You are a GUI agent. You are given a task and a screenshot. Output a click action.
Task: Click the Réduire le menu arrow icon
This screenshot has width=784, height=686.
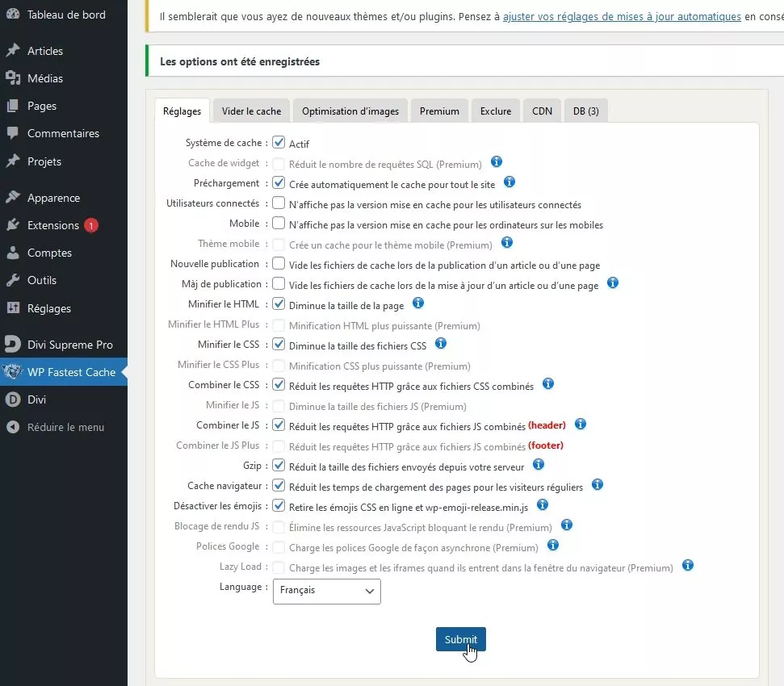pyautogui.click(x=12, y=427)
